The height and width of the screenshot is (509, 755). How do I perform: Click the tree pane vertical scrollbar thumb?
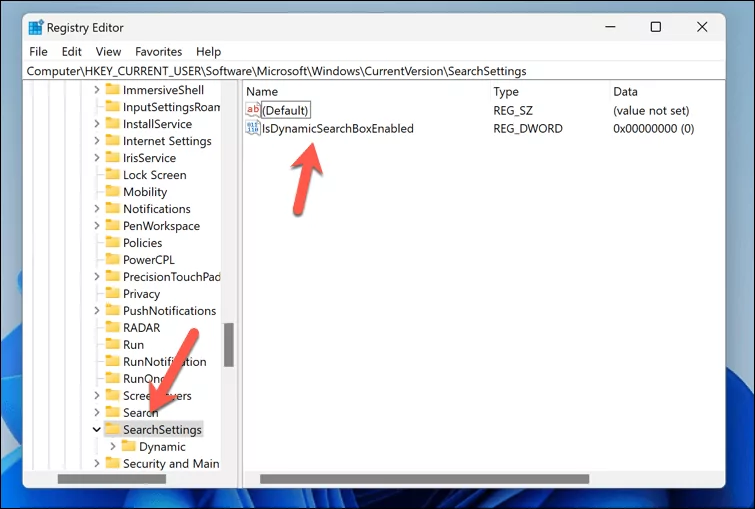tap(229, 345)
